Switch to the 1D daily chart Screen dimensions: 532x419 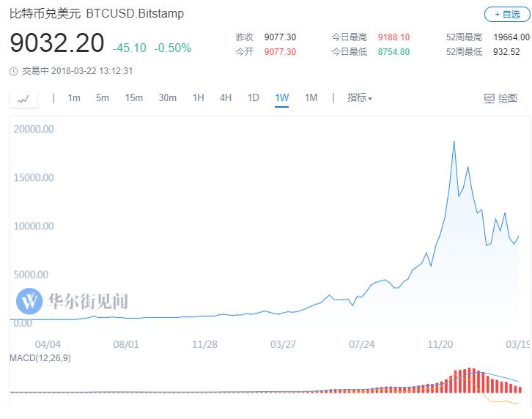point(254,98)
